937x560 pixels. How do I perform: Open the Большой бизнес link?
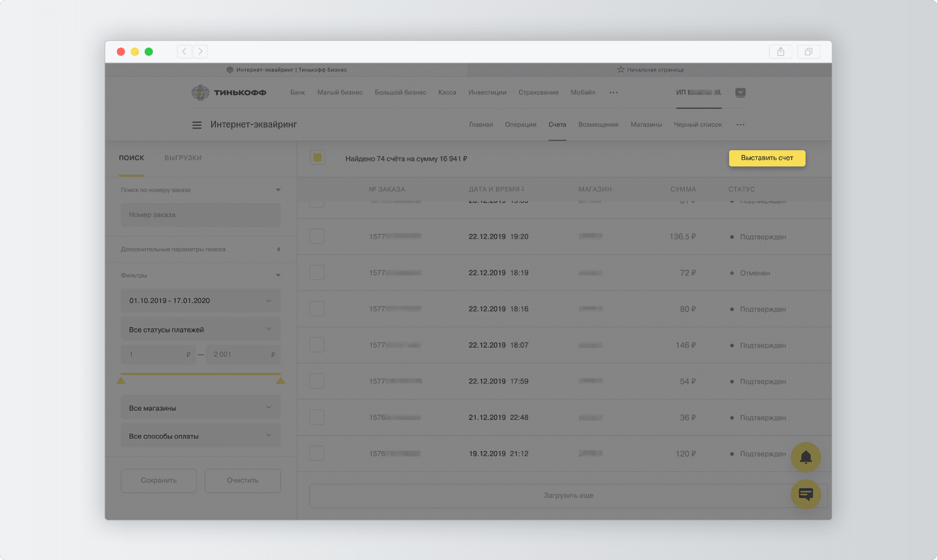(x=400, y=92)
